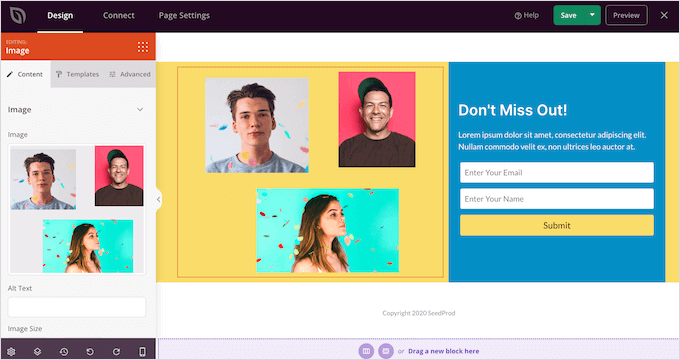Click the yellow Submit button
This screenshot has width=680, height=360.
(557, 226)
